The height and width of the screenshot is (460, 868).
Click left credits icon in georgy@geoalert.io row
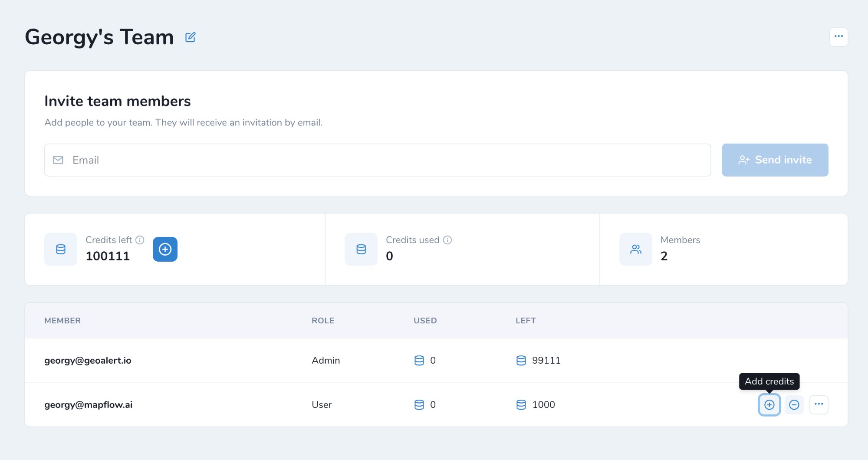(x=521, y=361)
